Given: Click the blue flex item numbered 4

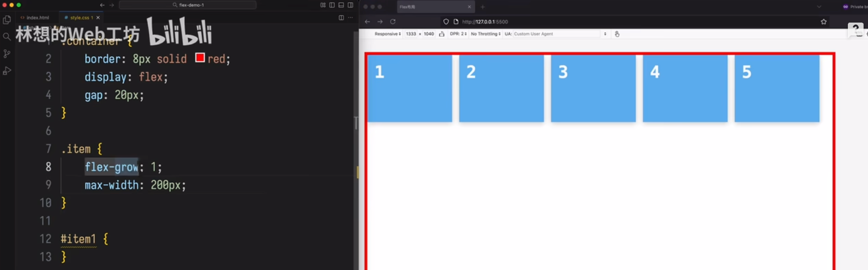Looking at the screenshot, I should [x=685, y=88].
